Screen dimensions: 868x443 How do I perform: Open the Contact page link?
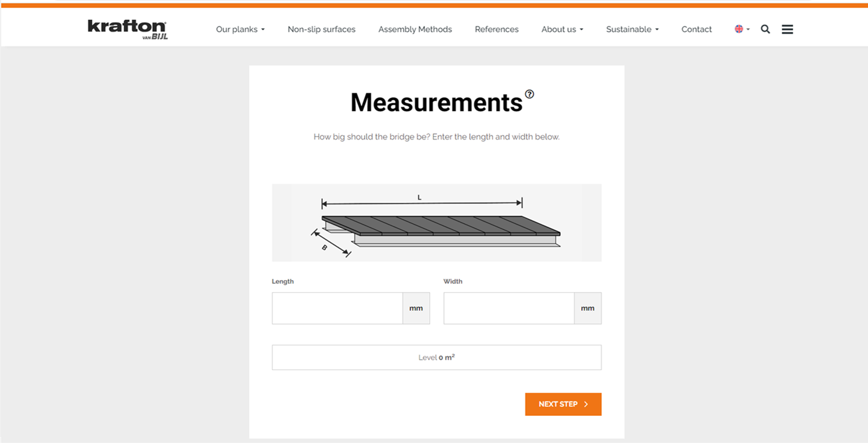pyautogui.click(x=696, y=29)
